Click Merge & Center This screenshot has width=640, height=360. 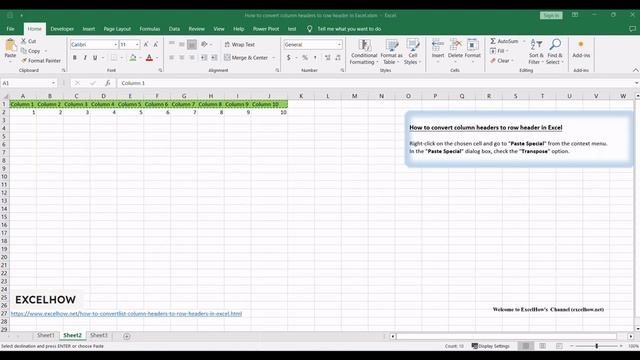coord(246,58)
